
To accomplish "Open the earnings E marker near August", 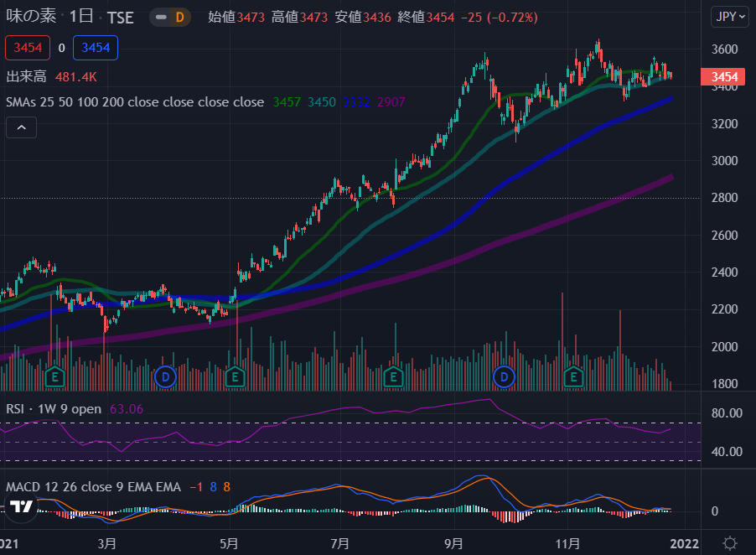I will 393,377.
